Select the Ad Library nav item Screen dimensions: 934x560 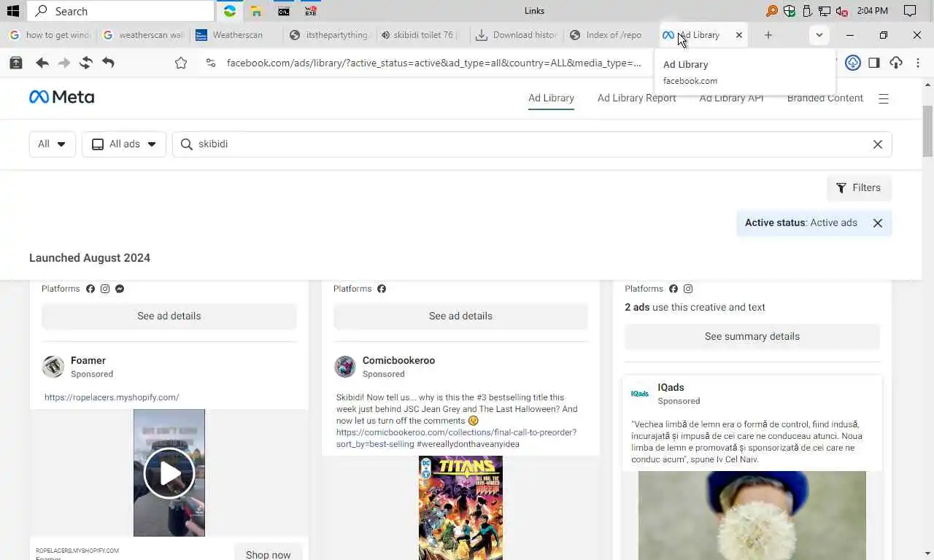tap(551, 98)
